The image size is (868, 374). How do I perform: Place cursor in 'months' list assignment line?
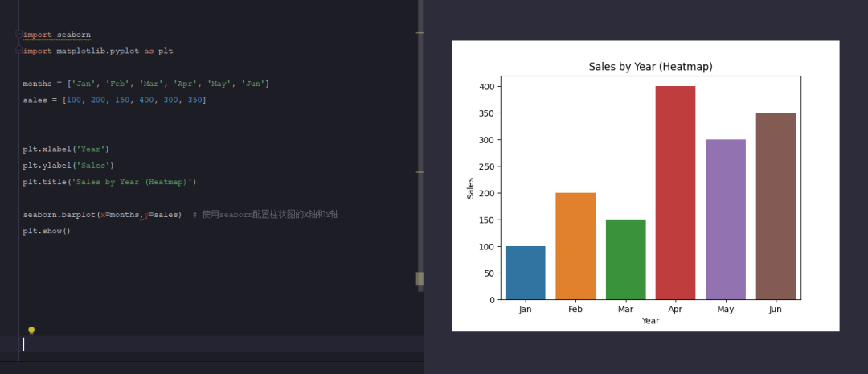point(145,84)
